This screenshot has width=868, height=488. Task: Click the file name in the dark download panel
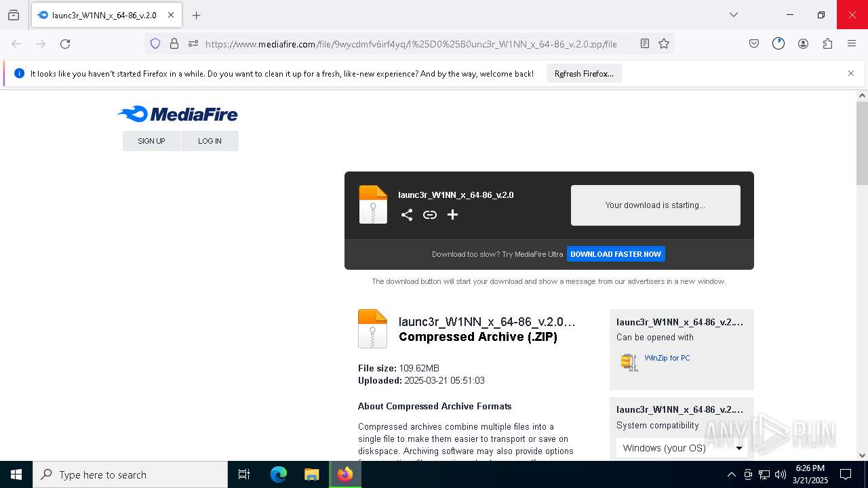456,195
